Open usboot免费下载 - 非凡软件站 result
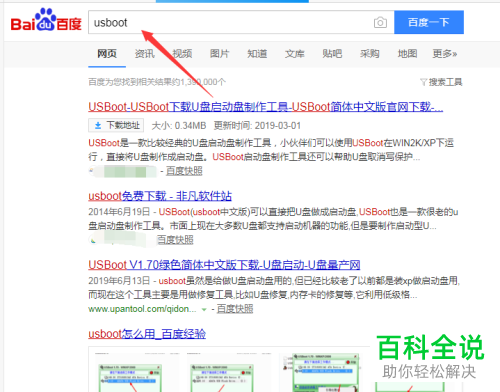This screenshot has width=500, height=392. [160, 196]
